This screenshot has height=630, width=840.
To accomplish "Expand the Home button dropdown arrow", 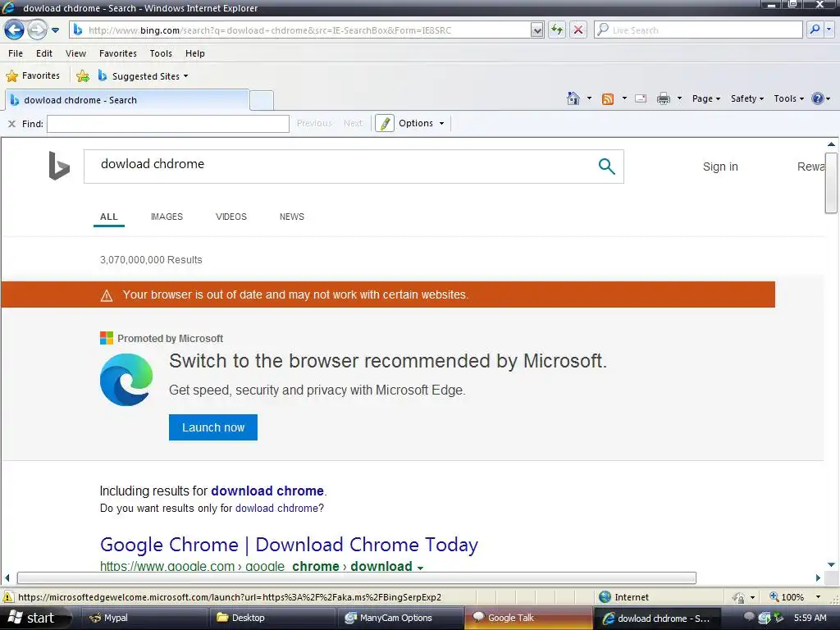I will click(x=589, y=98).
